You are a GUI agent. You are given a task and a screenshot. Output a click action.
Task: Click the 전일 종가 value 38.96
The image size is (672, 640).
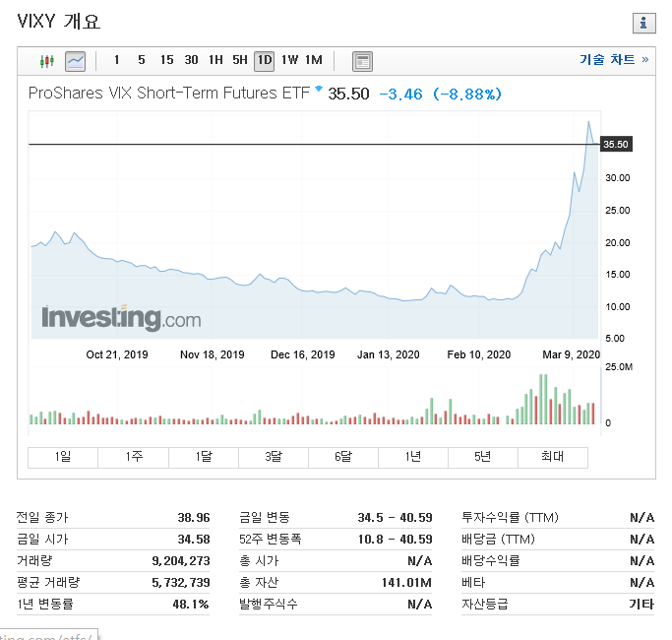(x=194, y=518)
